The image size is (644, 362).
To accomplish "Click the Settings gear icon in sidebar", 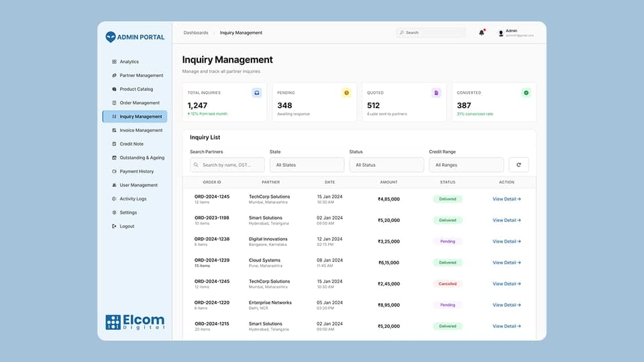I will click(x=114, y=213).
